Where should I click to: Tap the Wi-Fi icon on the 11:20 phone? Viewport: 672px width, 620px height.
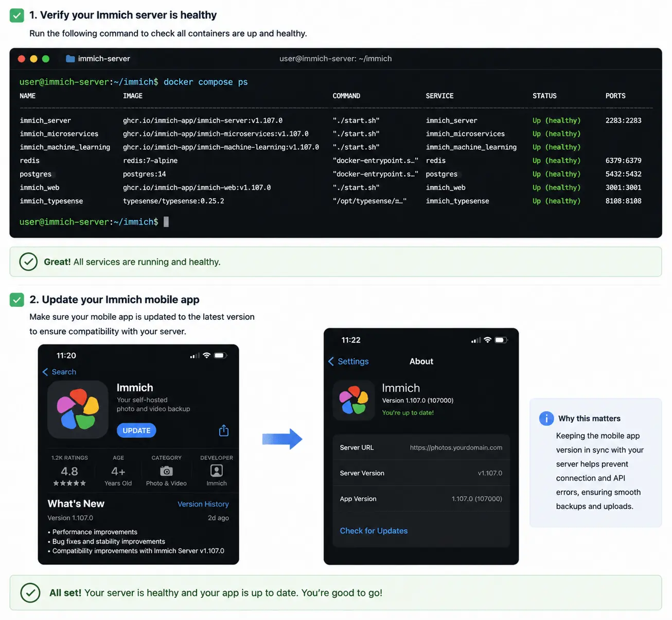coord(206,355)
